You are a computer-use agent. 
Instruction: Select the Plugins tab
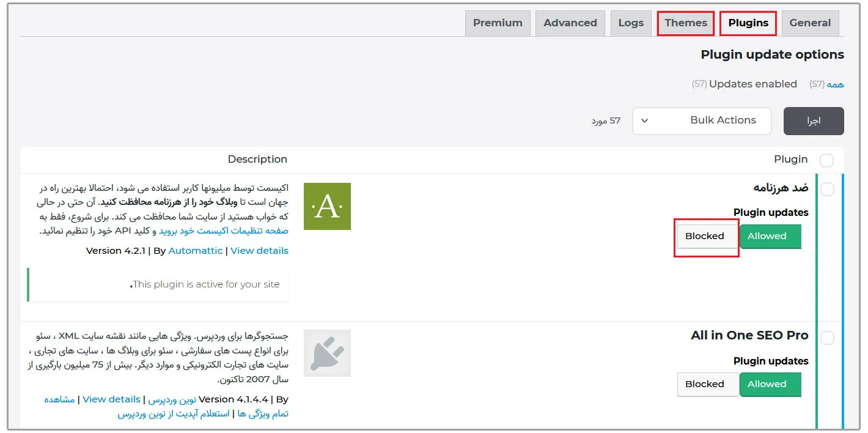[x=748, y=23]
